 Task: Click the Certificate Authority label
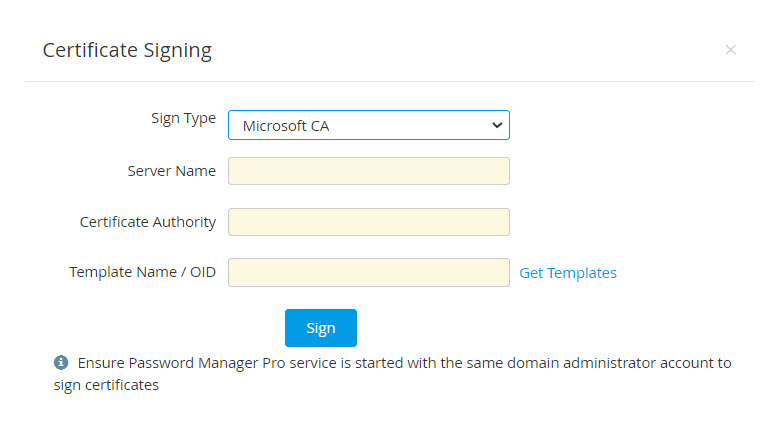(x=147, y=222)
